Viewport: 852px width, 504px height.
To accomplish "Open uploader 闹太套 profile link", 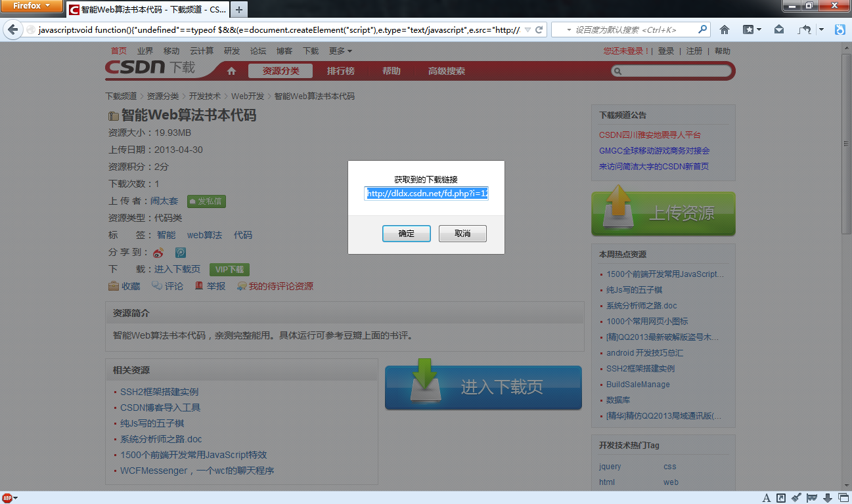I will [x=164, y=201].
